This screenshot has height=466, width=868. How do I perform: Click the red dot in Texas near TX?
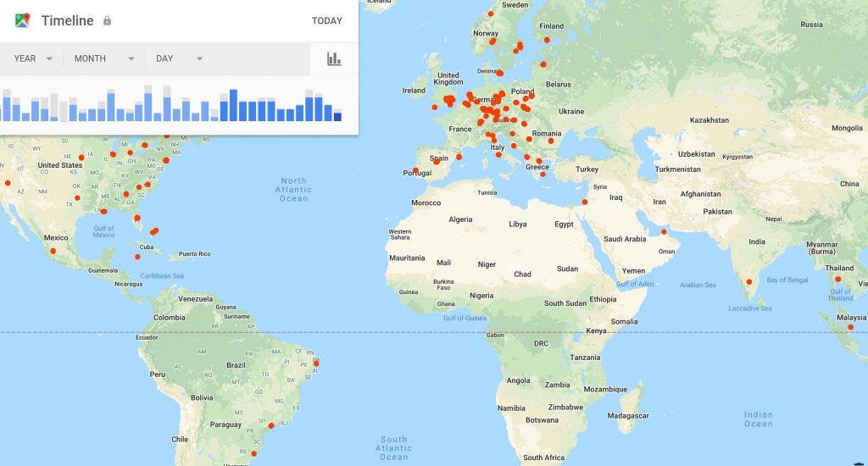coord(77,197)
